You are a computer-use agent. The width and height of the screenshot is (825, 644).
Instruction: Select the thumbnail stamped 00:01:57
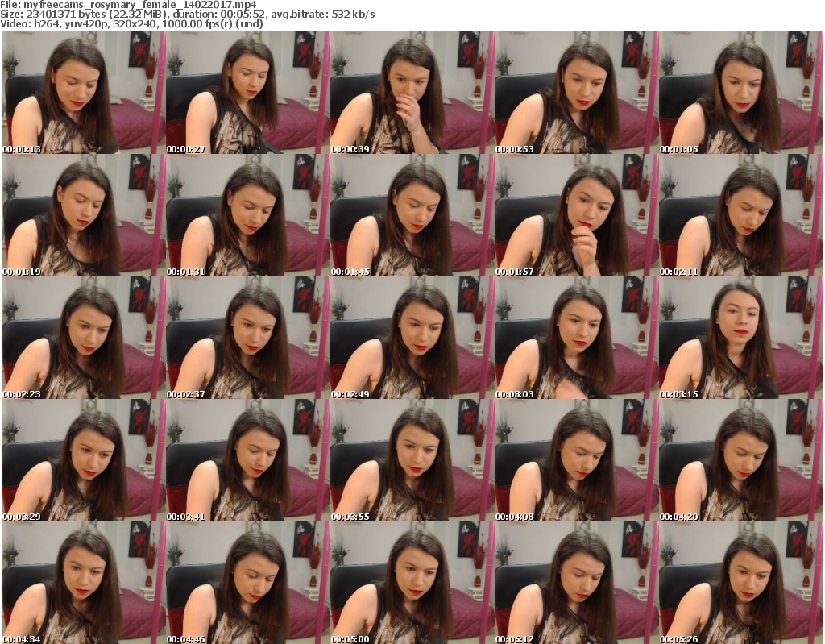coord(576,215)
